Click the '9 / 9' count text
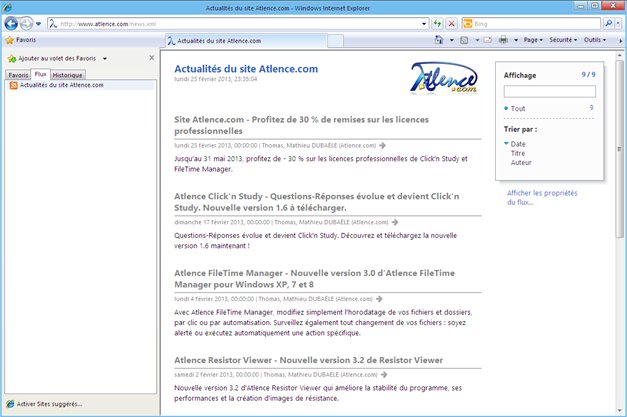 click(x=588, y=75)
